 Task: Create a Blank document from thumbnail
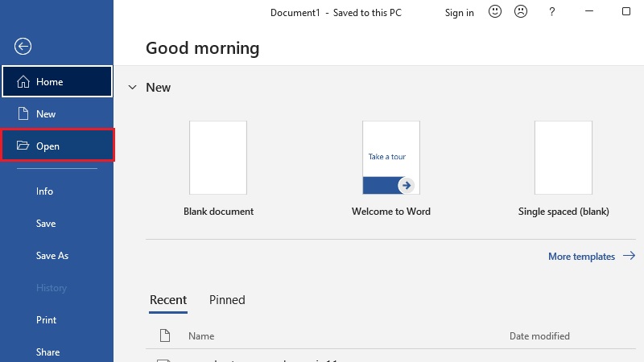point(218,158)
